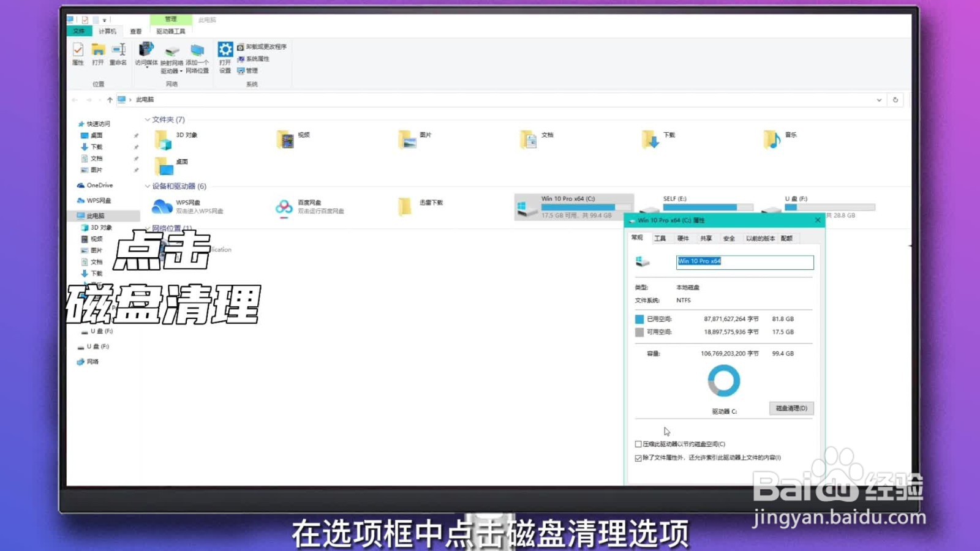The image size is (980, 551).
Task: Expand the 网络位置 (1) section
Action: [x=147, y=228]
